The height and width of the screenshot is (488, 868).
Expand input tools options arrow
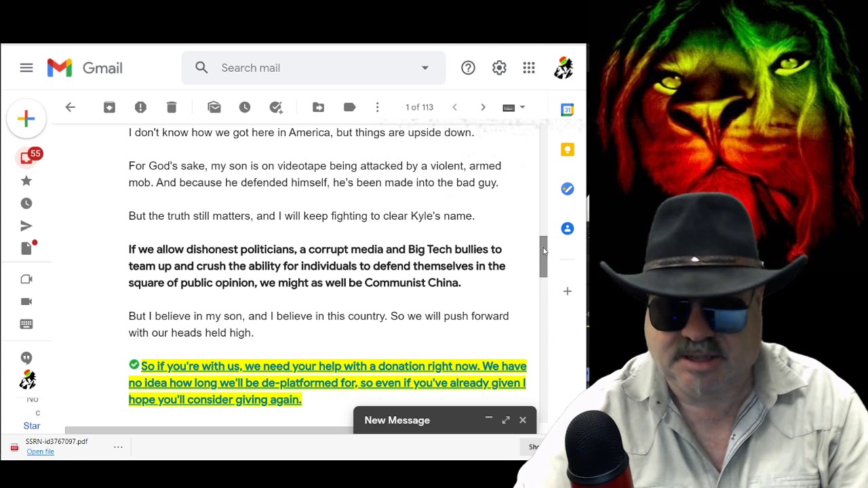tap(522, 107)
